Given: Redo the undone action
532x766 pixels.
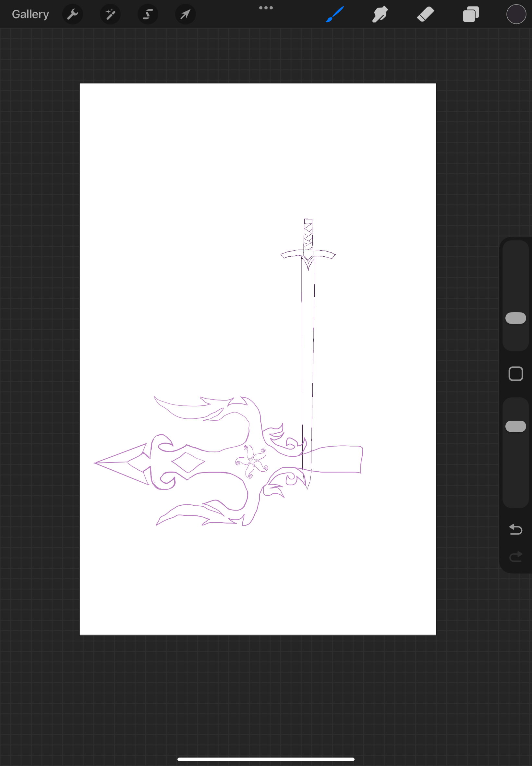Looking at the screenshot, I should 515,556.
